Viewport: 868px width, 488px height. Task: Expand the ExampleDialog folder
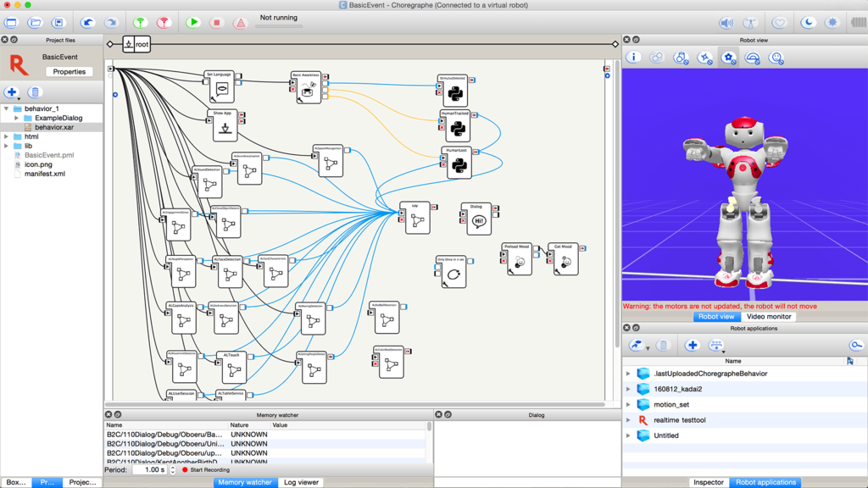[x=17, y=119]
